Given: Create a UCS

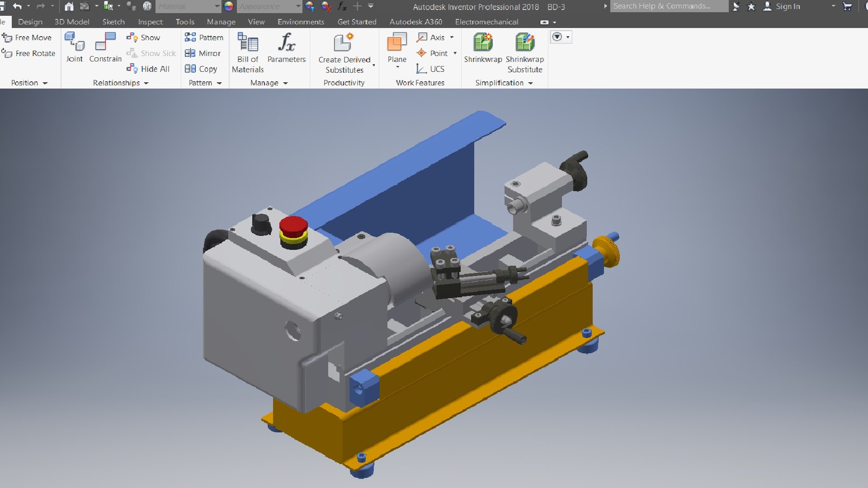Looking at the screenshot, I should [430, 69].
